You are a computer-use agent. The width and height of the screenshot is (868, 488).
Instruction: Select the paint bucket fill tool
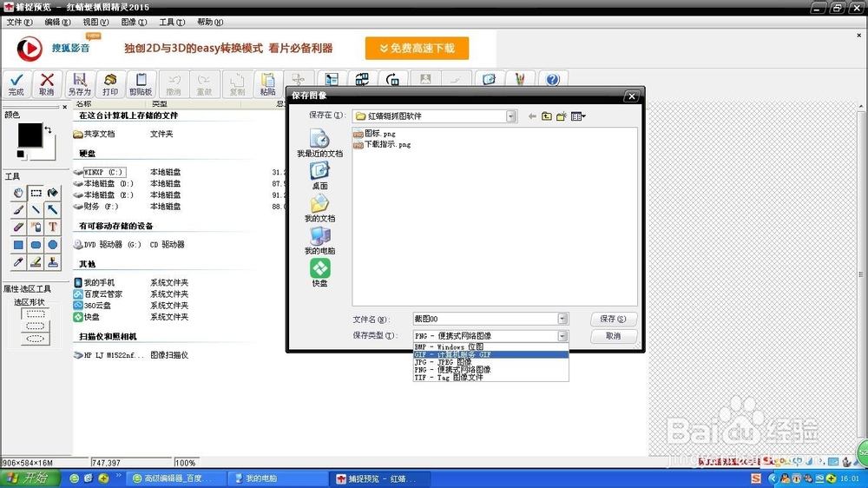click(53, 193)
